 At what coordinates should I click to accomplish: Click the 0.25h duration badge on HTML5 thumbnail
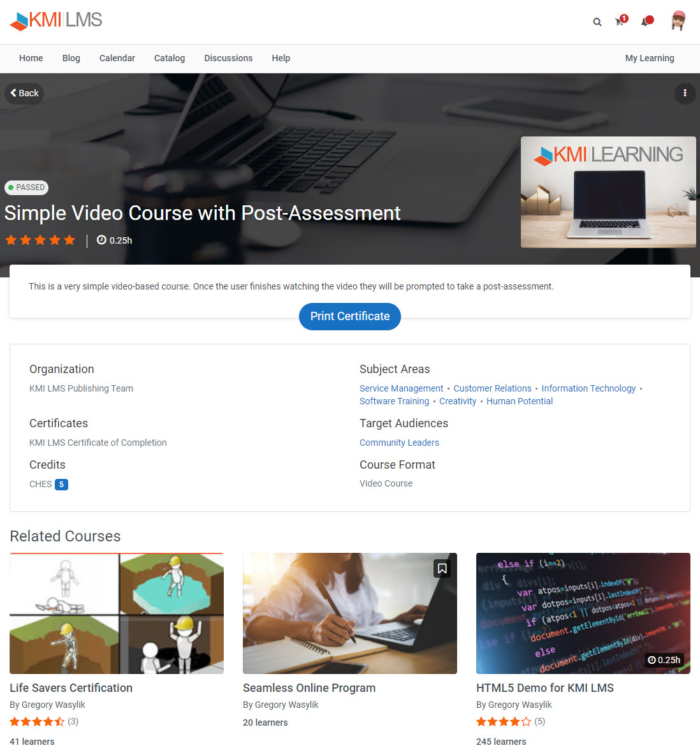[x=664, y=660]
